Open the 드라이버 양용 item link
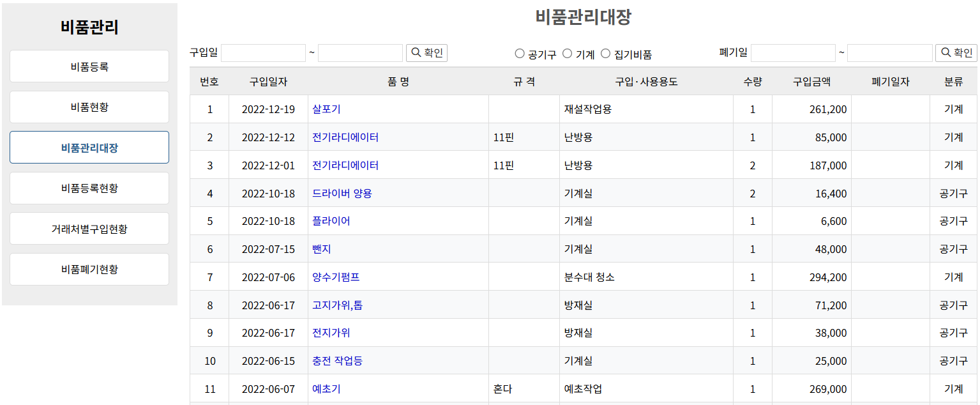This screenshot has width=980, height=405. [342, 194]
